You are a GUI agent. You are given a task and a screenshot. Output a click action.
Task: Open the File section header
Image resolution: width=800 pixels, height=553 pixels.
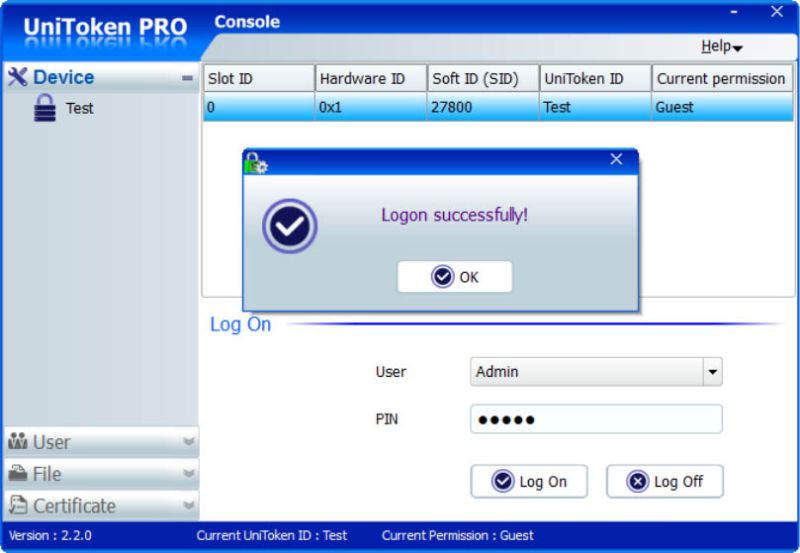(101, 473)
